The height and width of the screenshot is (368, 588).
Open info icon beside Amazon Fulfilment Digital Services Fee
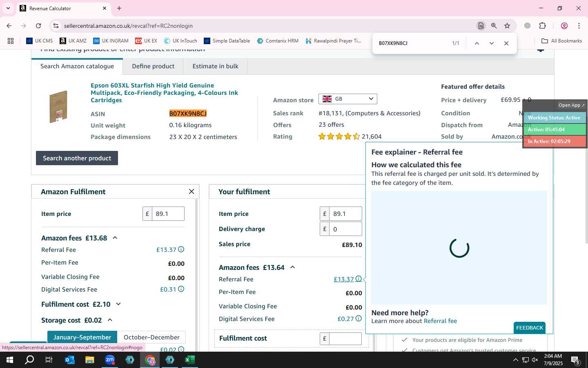pyautogui.click(x=181, y=289)
